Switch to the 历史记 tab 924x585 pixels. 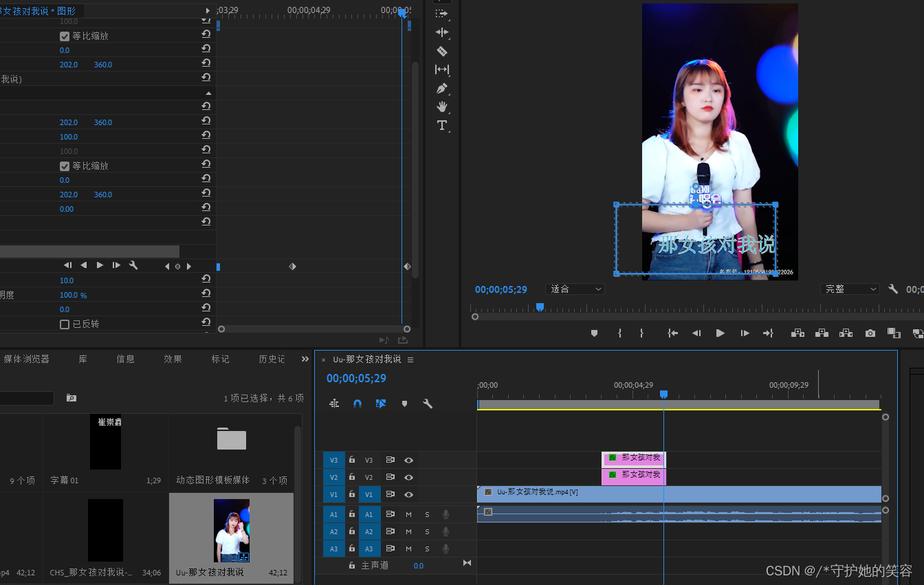272,359
